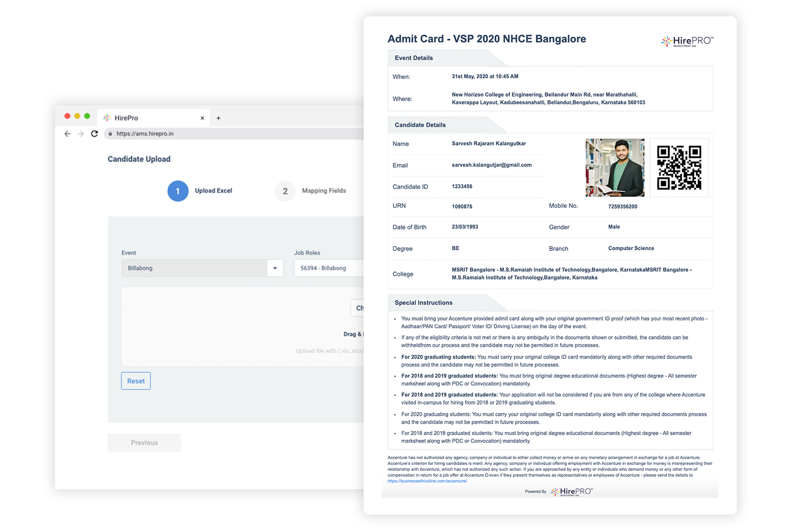Screen dimensions: 812x531
Task: Click the Reset button
Action: [x=136, y=381]
